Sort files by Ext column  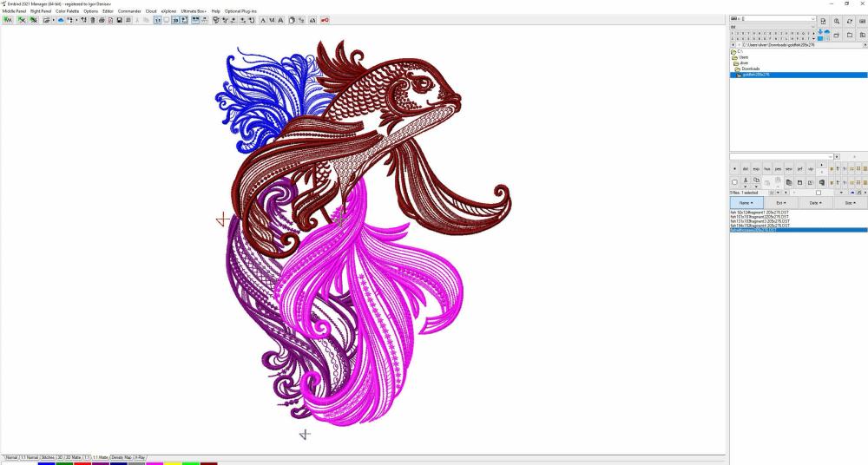pyautogui.click(x=780, y=203)
